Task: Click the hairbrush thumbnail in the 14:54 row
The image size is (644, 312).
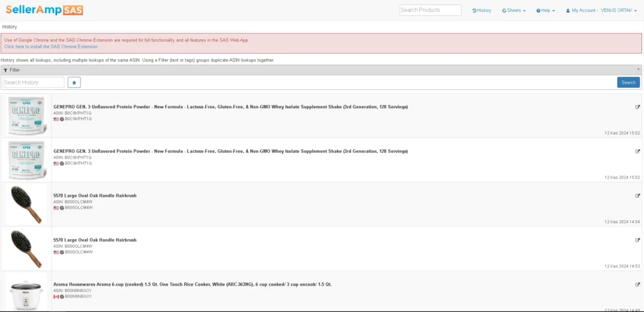Action: (x=26, y=204)
